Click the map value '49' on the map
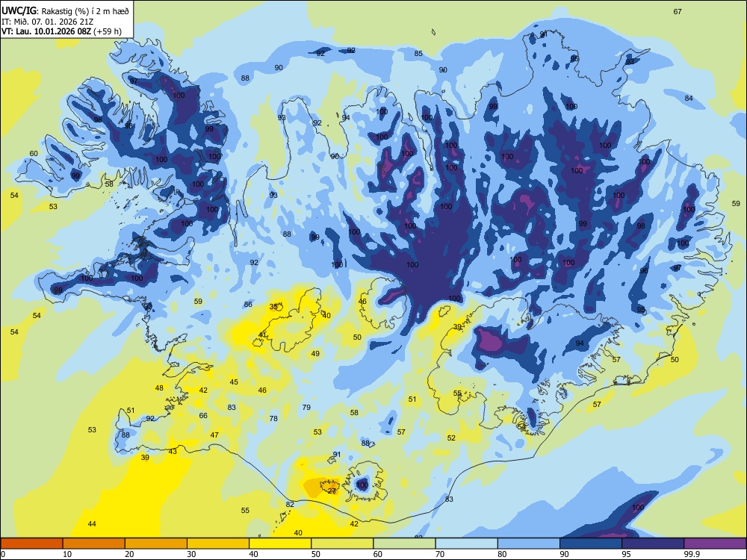Viewport: 747px width, 560px height. tap(315, 353)
